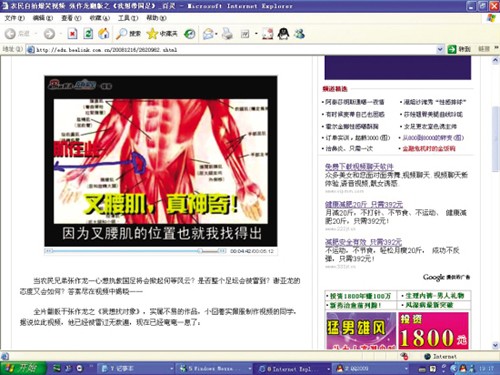Open the Windows 开始 Start button

point(22,368)
